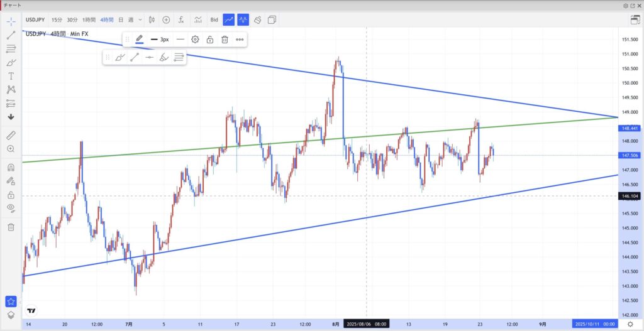Select brush from favorites drawing toolbar
This screenshot has height=331, width=644.
pos(120,57)
